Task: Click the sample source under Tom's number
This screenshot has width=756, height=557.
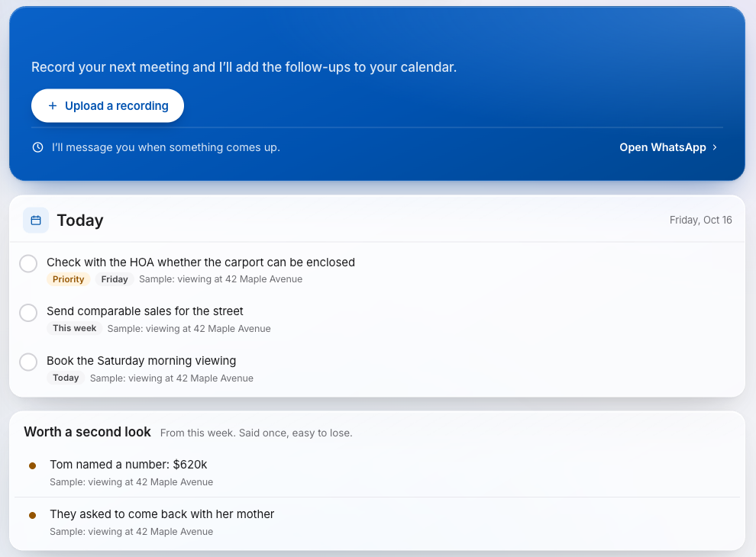Action: (131, 481)
